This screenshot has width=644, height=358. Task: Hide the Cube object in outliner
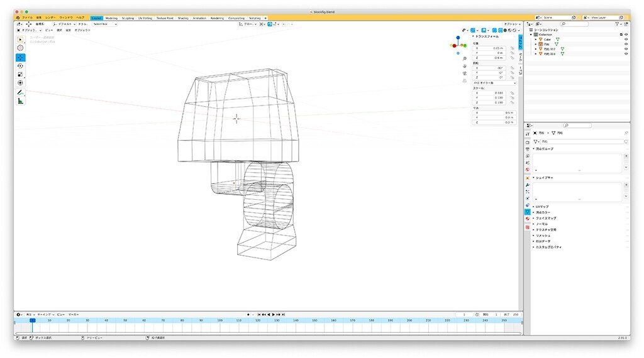(x=626, y=40)
